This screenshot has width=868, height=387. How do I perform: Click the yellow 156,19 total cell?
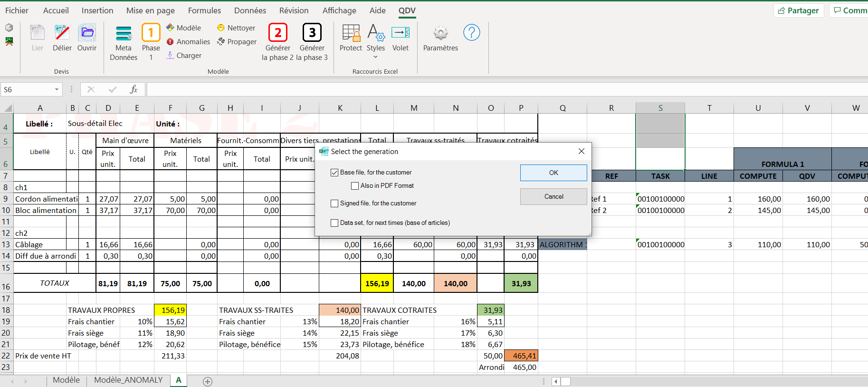[377, 283]
